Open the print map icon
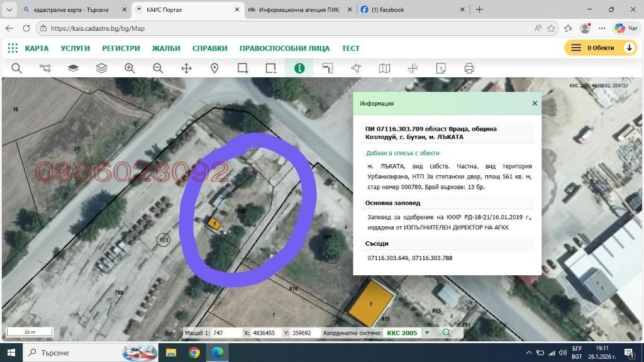Viewport: 644px width, 362px height. click(x=469, y=68)
